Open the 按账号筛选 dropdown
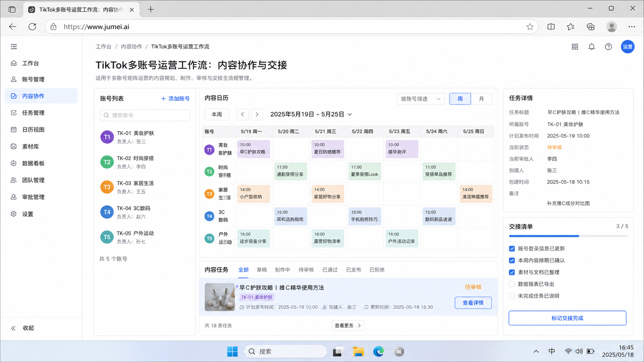 (421, 99)
